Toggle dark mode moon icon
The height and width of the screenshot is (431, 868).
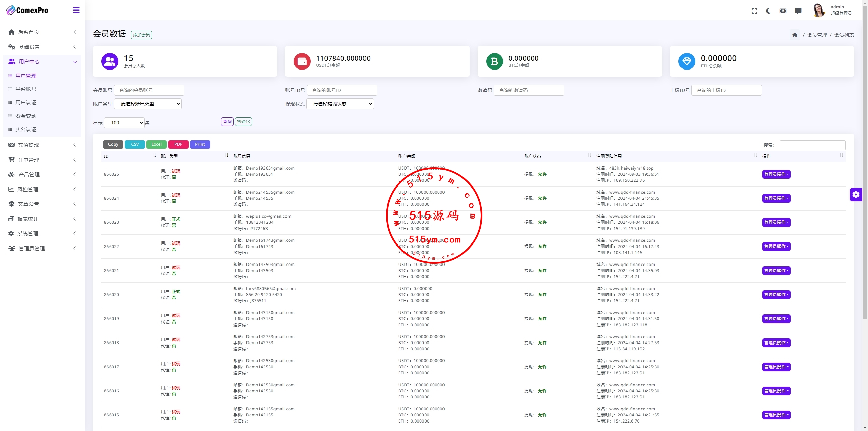(x=768, y=11)
